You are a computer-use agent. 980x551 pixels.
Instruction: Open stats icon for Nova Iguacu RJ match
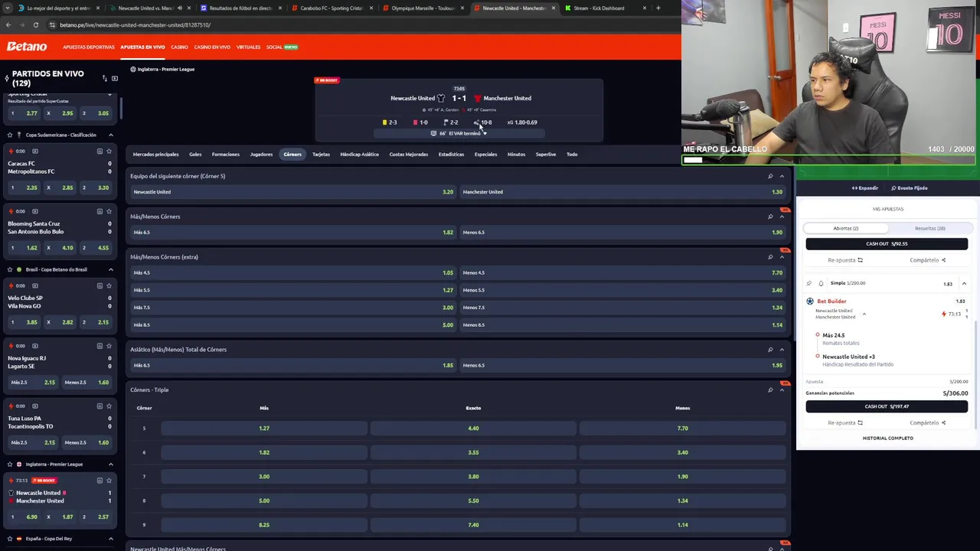(100, 346)
